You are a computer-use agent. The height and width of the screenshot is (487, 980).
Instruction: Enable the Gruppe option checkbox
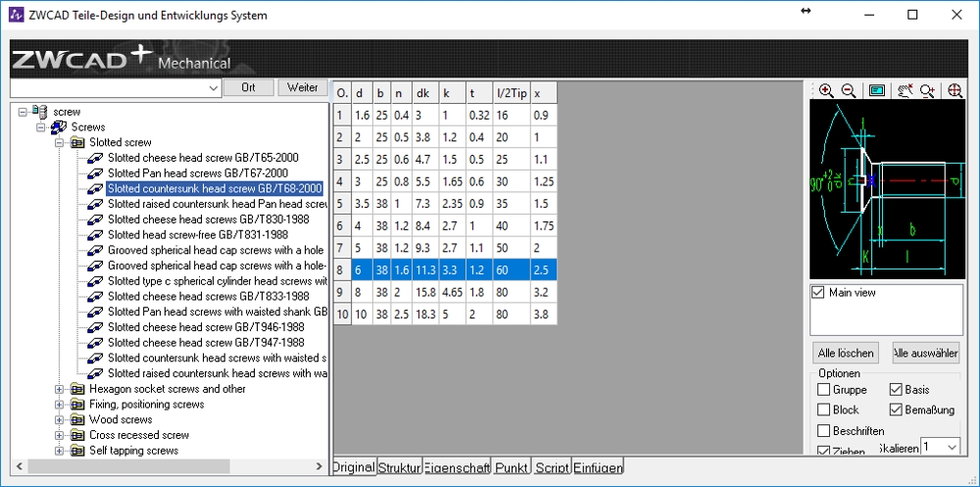tap(824, 390)
